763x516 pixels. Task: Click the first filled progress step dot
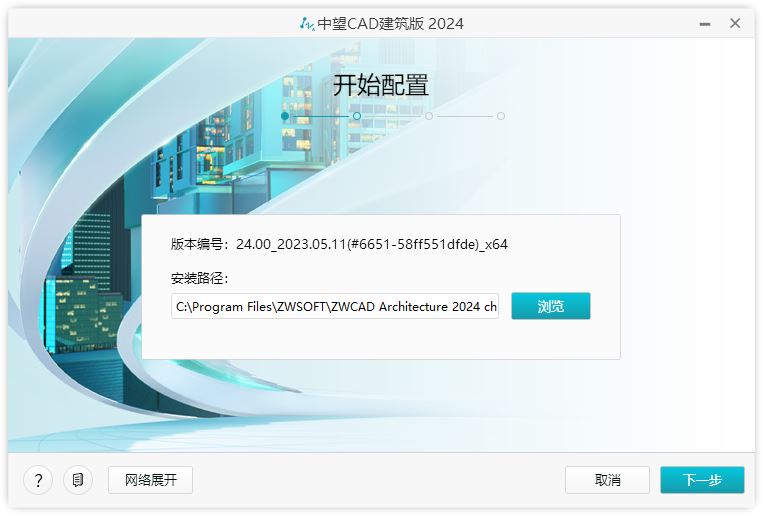(x=285, y=116)
